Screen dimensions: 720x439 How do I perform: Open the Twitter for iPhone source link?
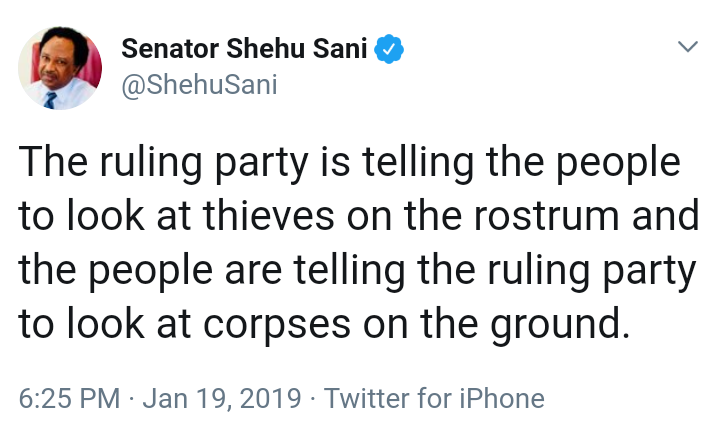434,399
